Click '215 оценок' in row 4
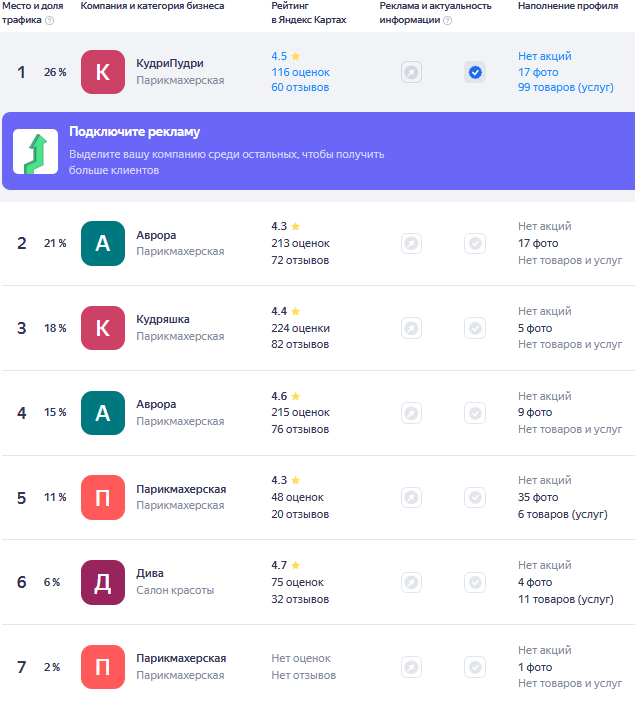Screen dimensions: 635x705 click(300, 412)
